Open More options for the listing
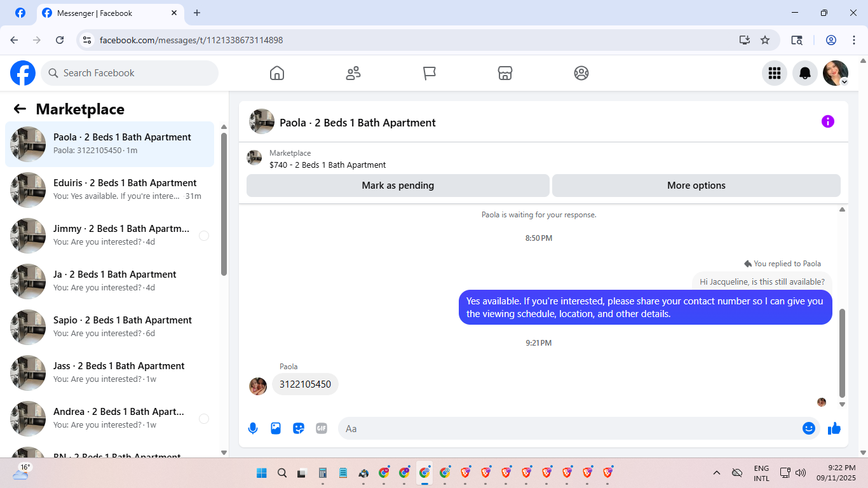 696,186
